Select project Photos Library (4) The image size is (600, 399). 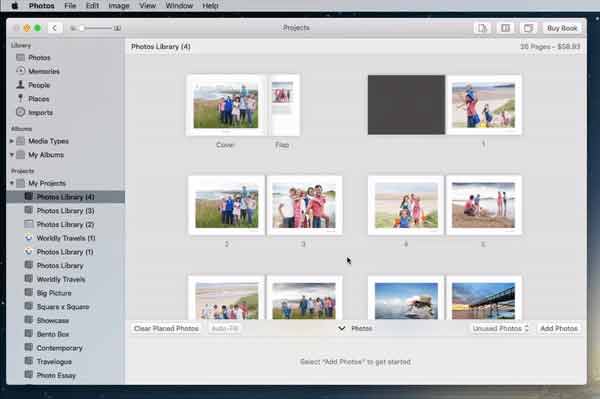coord(65,197)
